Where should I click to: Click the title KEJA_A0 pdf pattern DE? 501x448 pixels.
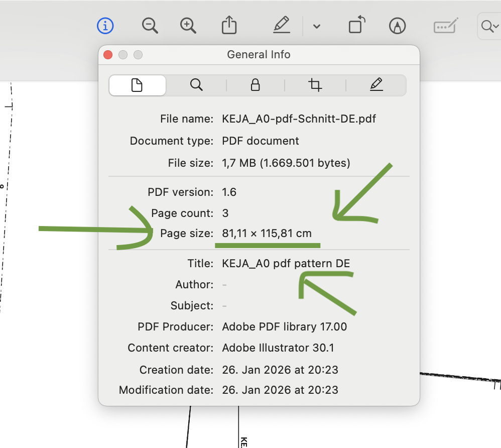(286, 264)
